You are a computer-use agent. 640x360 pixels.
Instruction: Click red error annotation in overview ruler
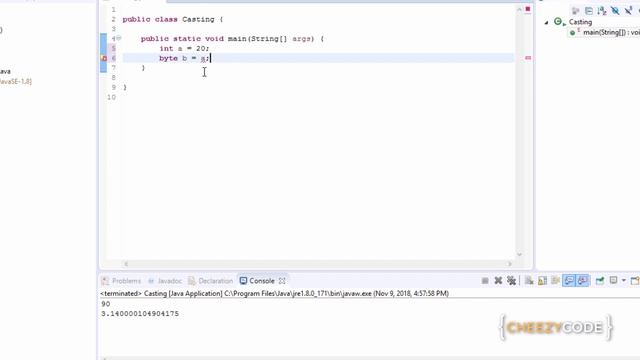tap(528, 58)
